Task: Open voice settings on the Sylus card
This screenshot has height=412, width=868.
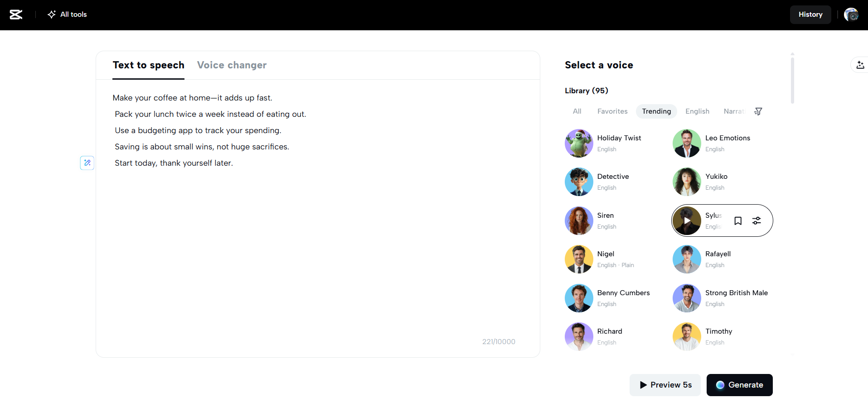Action: point(756,220)
